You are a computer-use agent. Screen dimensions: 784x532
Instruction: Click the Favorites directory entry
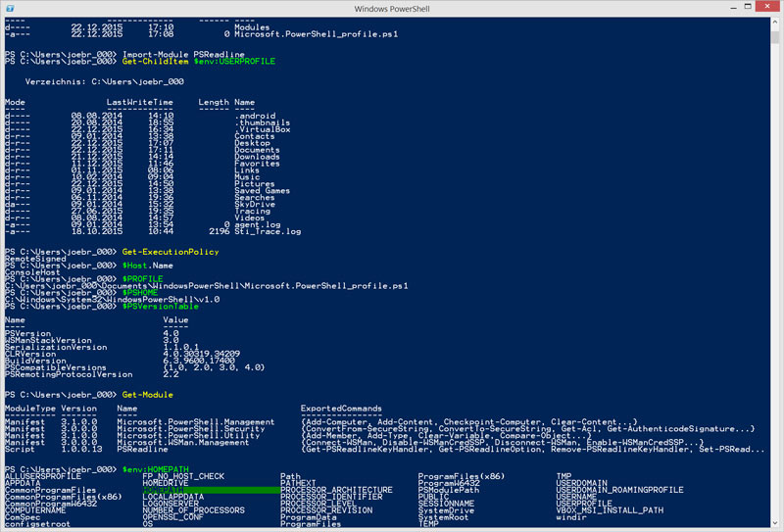point(257,164)
